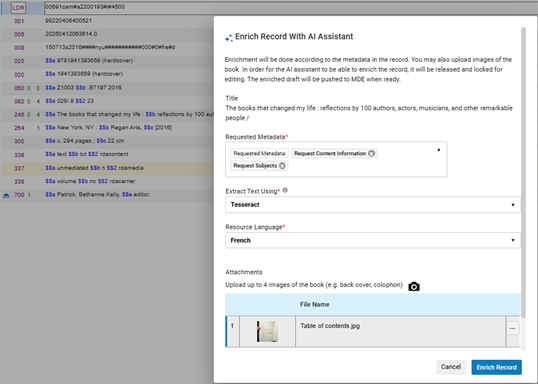Select field 300 x, 294 pages
Screen dimensions: 538x384
click(85, 141)
